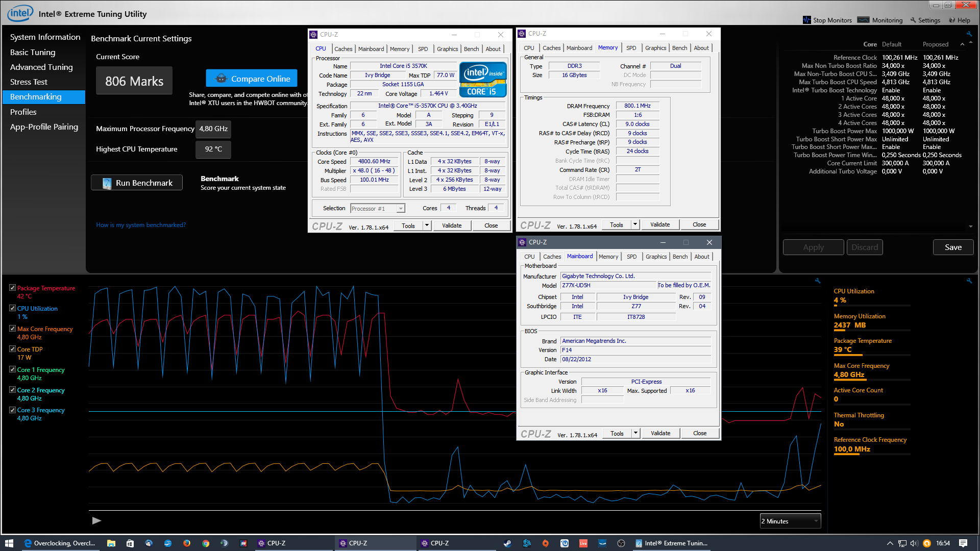Click wrench icon above CPU Utilization stats panel
This screenshot has height=551, width=980.
(969, 281)
